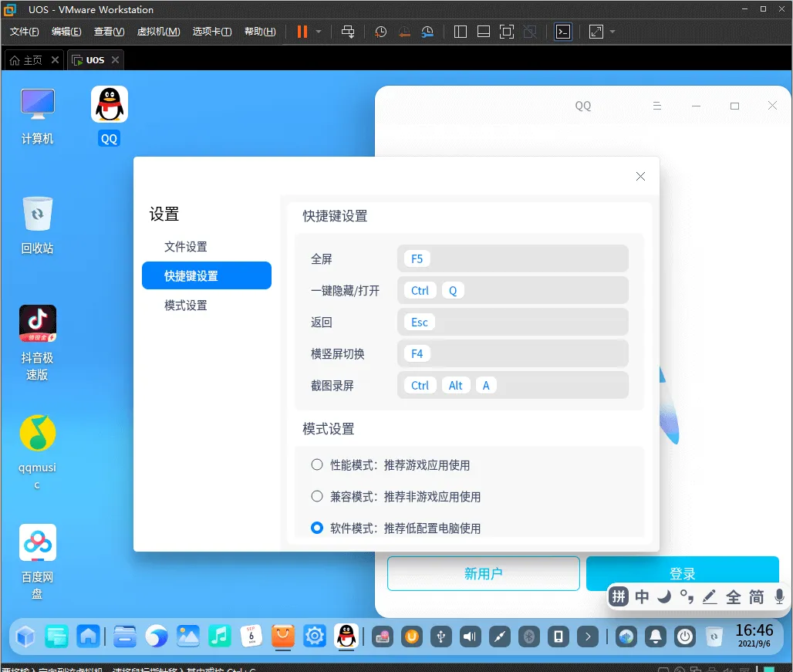Image resolution: width=793 pixels, height=672 pixels.
Task: Open 计算机 desktop icon
Action: click(38, 117)
